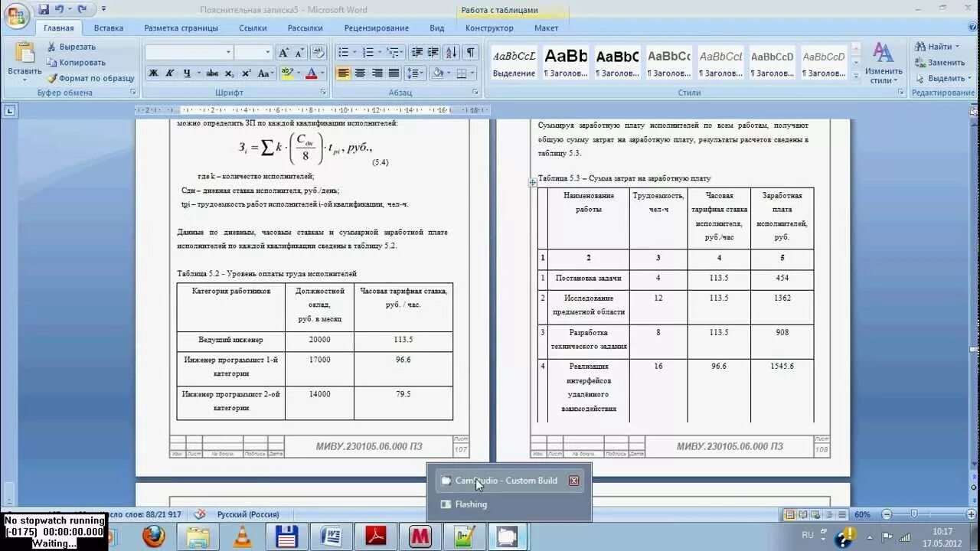Toggle Superscript formatting
This screenshot has width=980, height=551.
click(x=247, y=73)
